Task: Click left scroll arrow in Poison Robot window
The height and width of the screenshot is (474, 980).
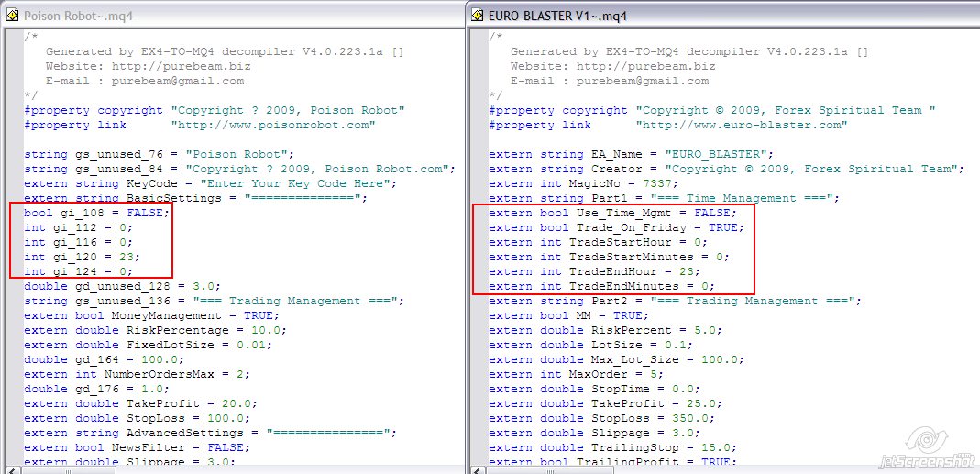Action: [x=12, y=469]
